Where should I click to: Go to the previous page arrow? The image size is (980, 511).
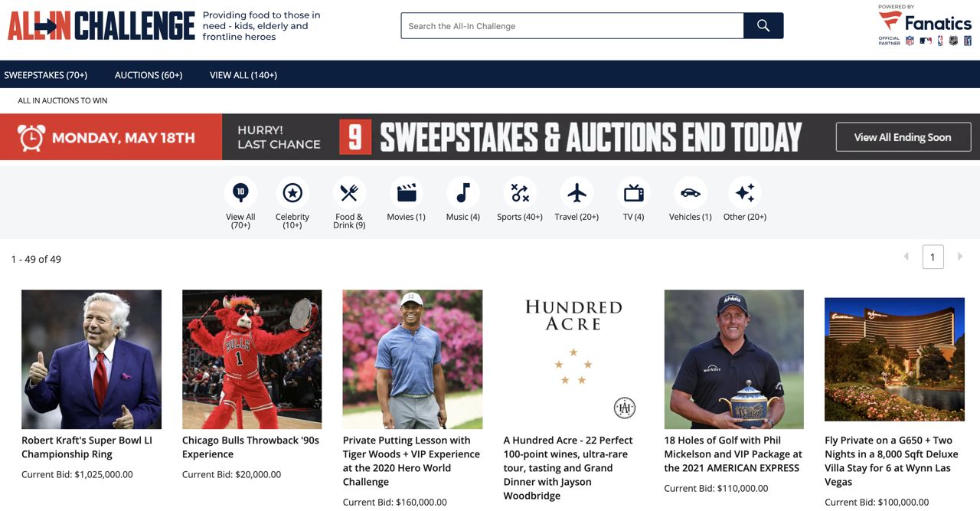(x=906, y=257)
